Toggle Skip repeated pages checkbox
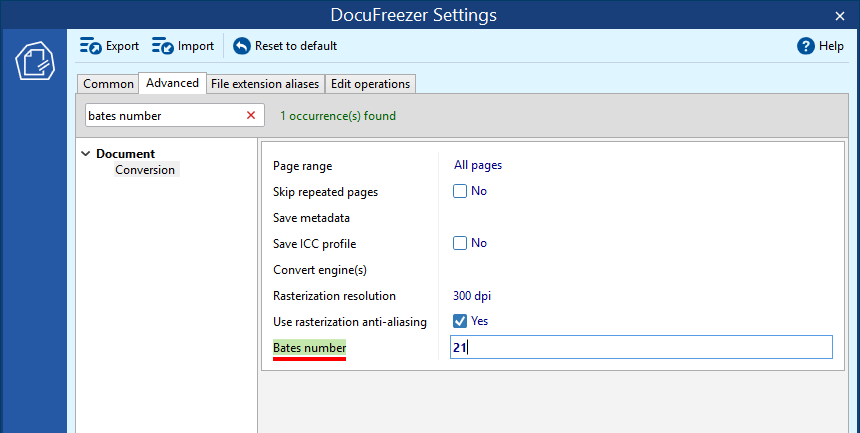Image resolution: width=860 pixels, height=433 pixels. pyautogui.click(x=460, y=191)
